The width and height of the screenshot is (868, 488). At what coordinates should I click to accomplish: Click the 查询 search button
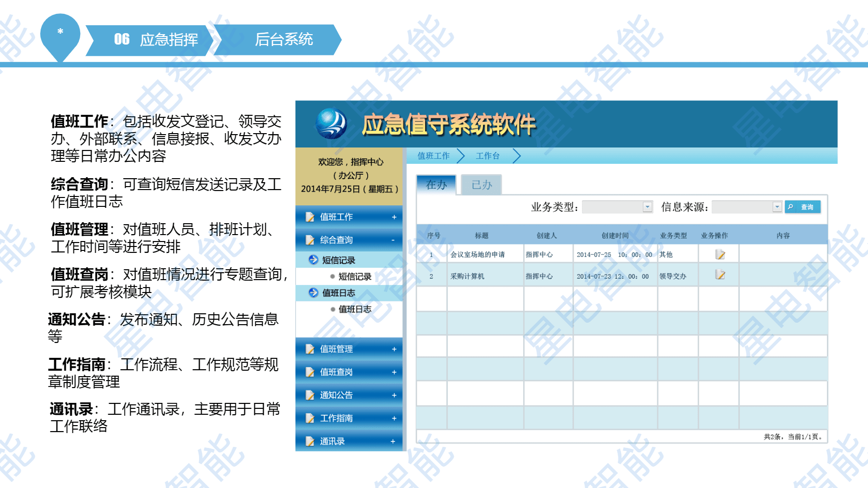click(803, 207)
